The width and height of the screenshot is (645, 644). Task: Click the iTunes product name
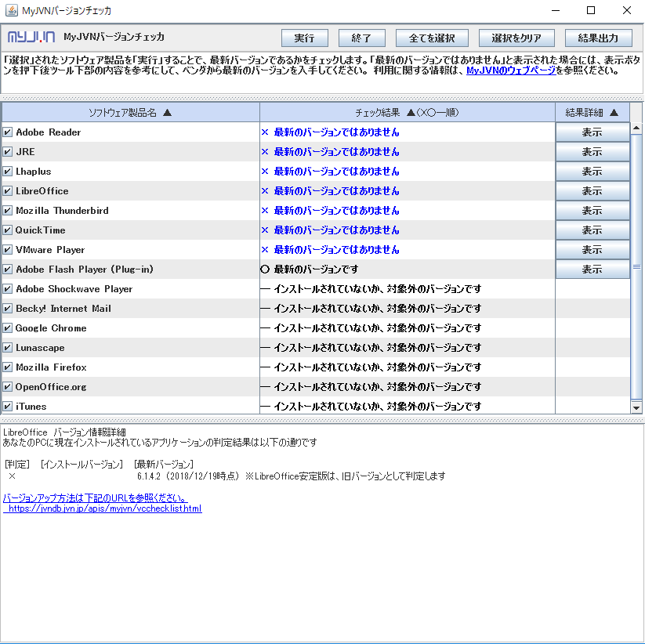tap(31, 407)
